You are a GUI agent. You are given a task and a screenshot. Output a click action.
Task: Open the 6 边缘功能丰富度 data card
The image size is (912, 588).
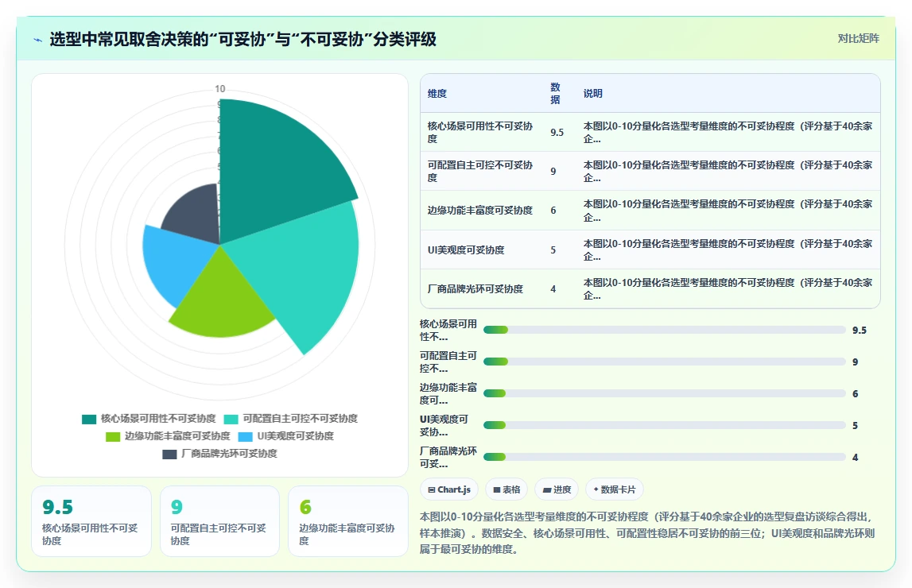tap(347, 521)
